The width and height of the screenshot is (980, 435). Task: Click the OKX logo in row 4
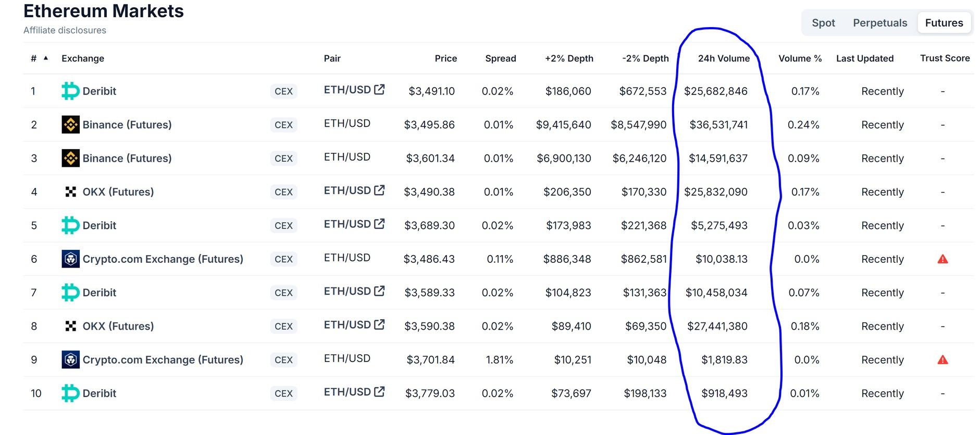[x=70, y=192]
